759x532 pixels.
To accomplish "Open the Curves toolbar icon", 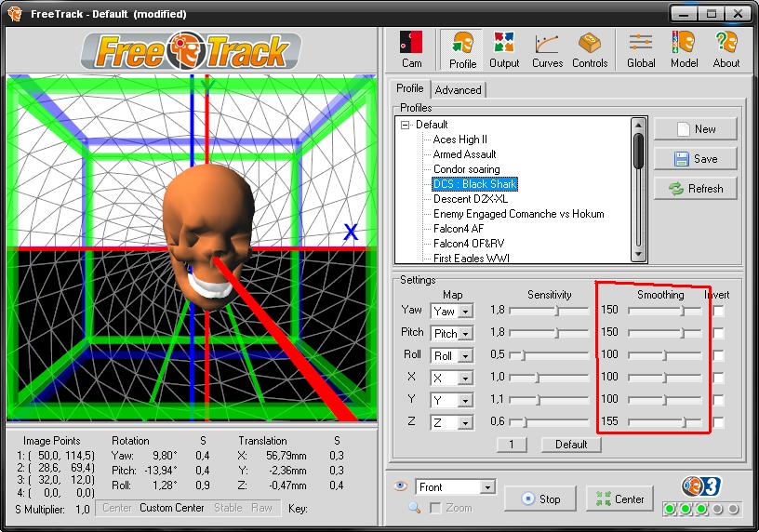I will coord(548,49).
